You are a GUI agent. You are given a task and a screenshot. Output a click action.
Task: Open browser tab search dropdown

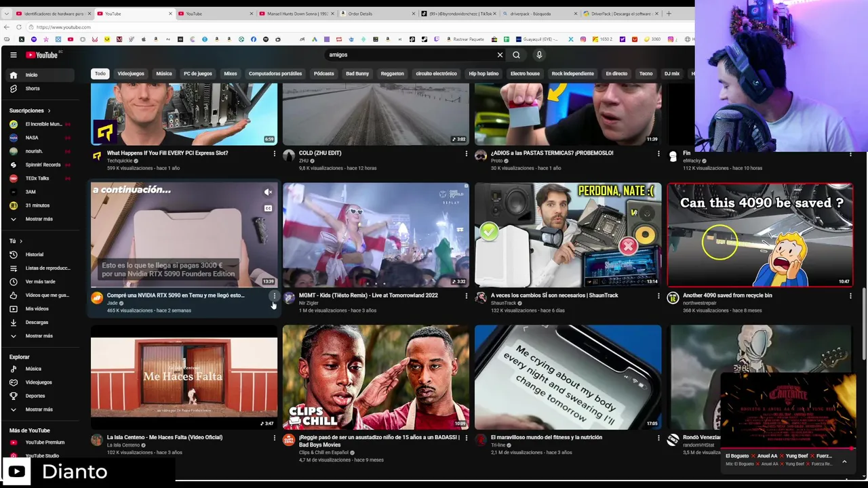tap(6, 14)
